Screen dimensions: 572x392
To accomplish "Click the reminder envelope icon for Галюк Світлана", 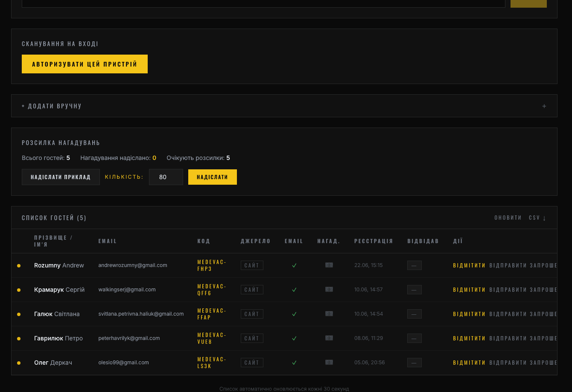I will point(329,314).
